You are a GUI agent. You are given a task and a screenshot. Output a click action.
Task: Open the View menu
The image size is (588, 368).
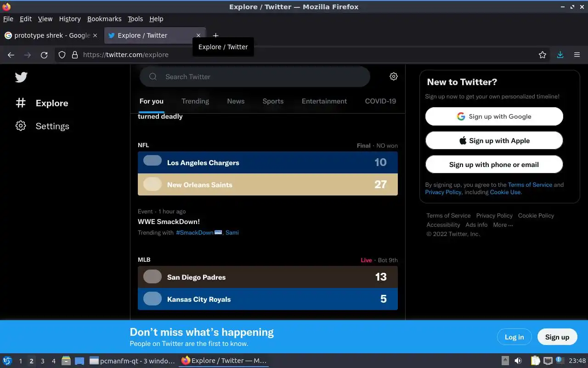tap(45, 19)
